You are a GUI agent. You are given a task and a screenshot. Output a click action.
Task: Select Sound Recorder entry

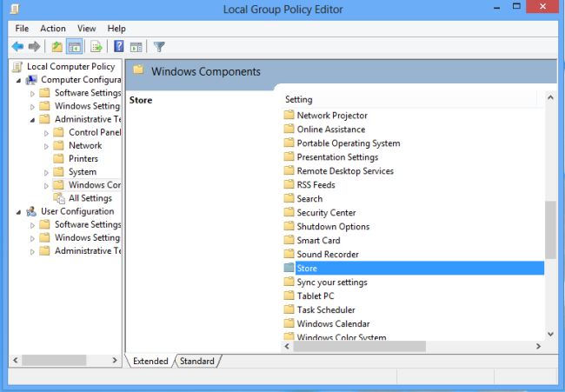[328, 254]
